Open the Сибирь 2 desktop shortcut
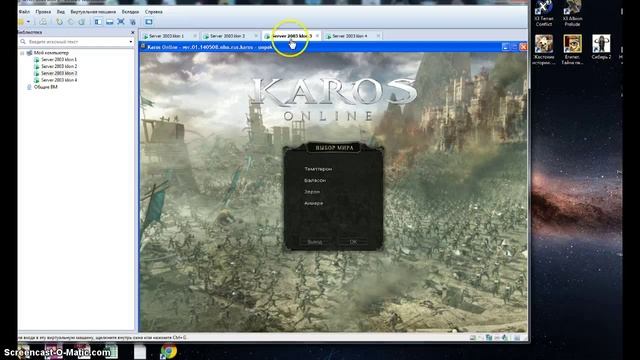The height and width of the screenshot is (360, 640). [601, 47]
